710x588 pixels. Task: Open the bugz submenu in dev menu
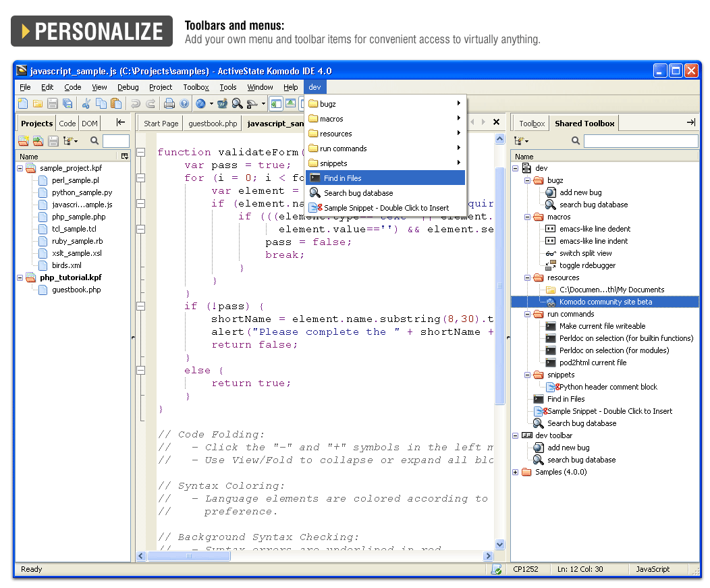pos(385,104)
